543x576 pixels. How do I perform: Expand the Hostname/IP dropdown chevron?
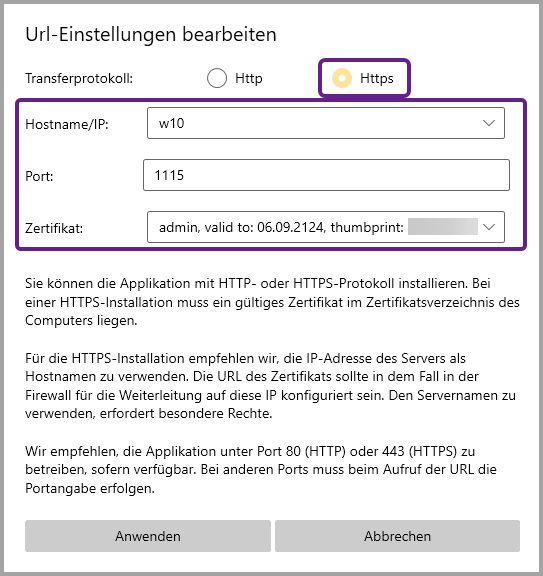pyautogui.click(x=489, y=123)
